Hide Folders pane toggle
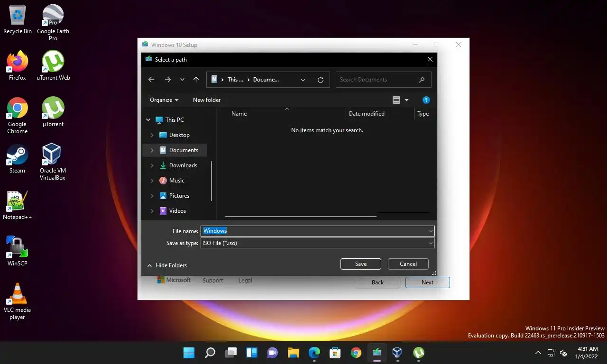 (x=167, y=265)
